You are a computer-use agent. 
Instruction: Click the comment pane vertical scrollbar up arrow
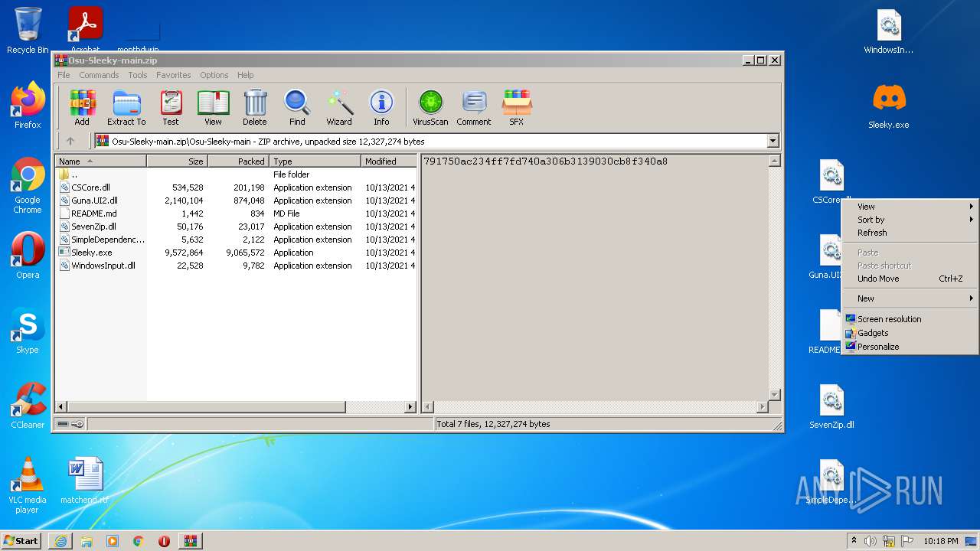pyautogui.click(x=774, y=161)
